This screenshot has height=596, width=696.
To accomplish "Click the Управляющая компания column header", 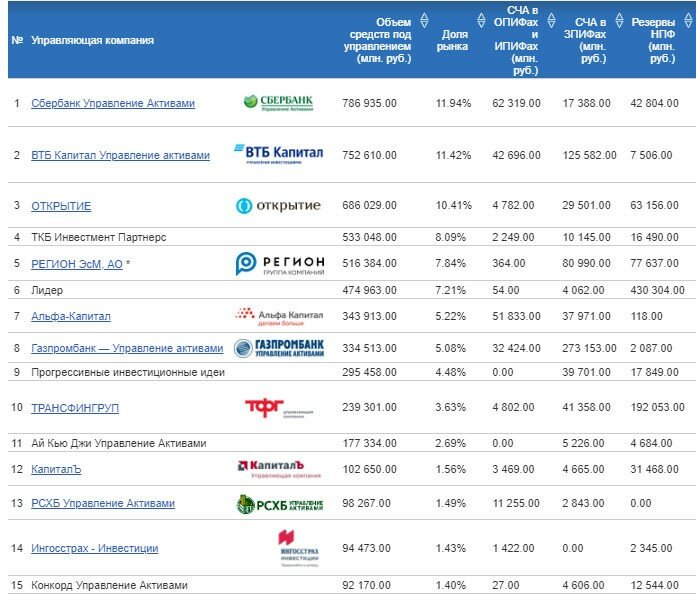I will [92, 41].
